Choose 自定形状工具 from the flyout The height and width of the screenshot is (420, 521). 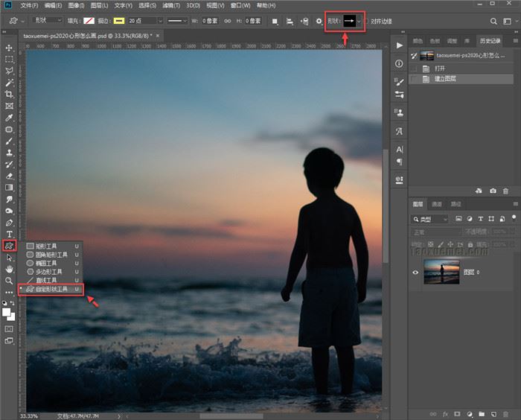coord(51,290)
